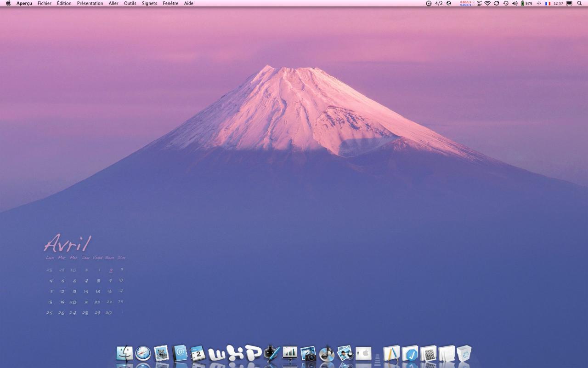Click the 52° 30° temperature readout
The width and height of the screenshot is (588, 368).
click(479, 3)
